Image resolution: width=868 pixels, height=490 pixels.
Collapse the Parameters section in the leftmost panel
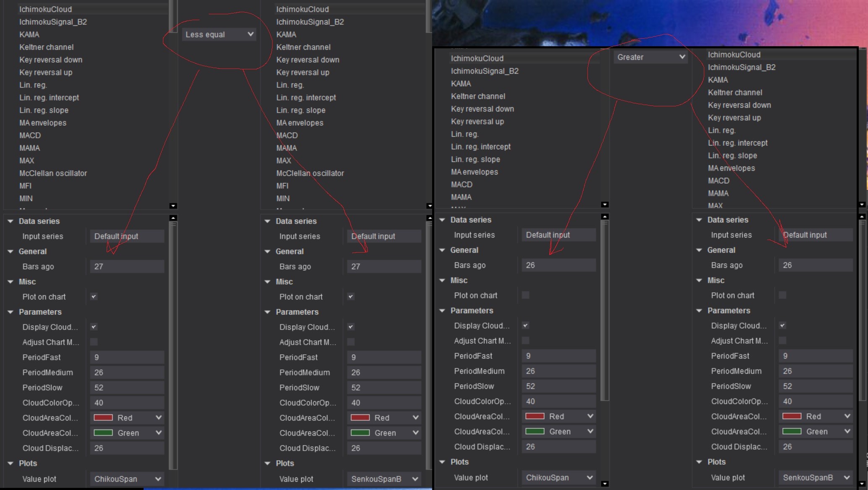point(10,312)
